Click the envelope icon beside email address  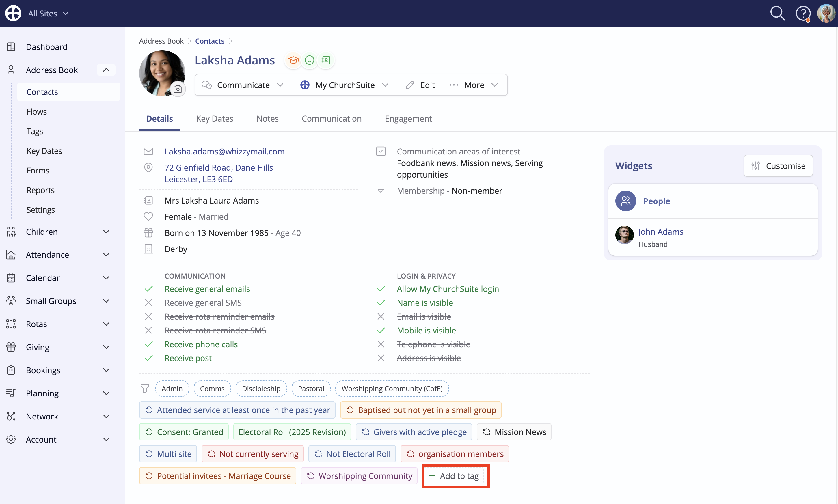[x=148, y=152]
